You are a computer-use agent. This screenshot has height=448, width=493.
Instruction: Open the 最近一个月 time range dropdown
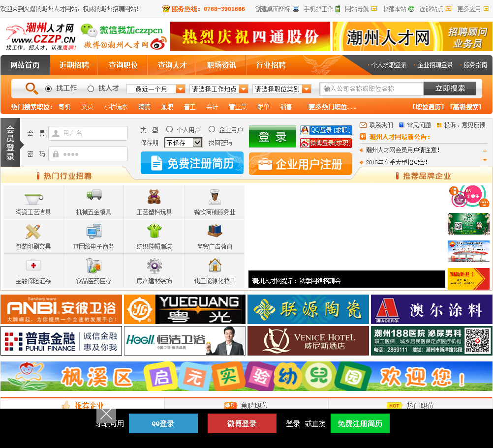coord(155,89)
